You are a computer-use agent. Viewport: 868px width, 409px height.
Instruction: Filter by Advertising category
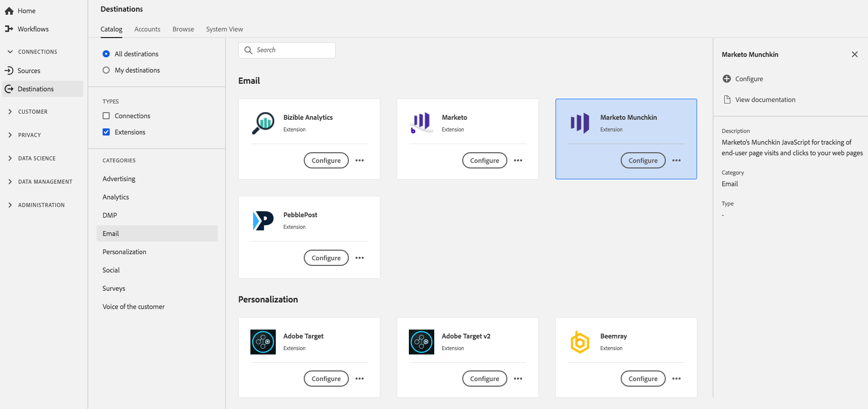tap(119, 179)
